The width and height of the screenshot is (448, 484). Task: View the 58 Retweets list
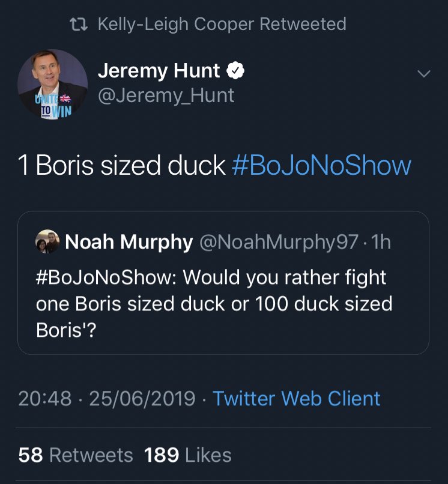pyautogui.click(x=76, y=455)
